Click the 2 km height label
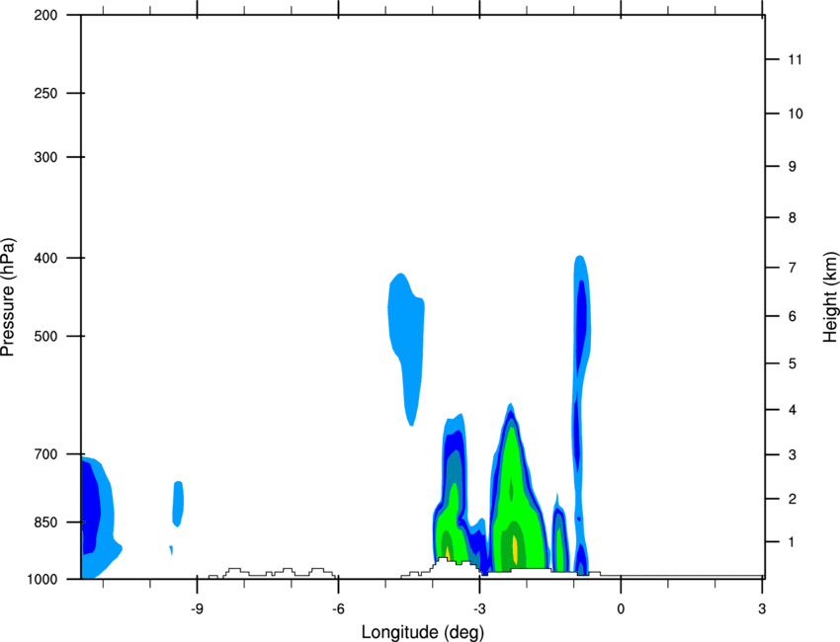This screenshot has width=840, height=642. click(793, 499)
